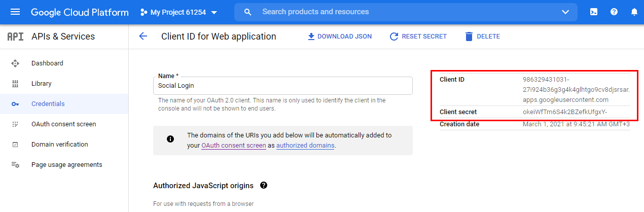Follow the OAuth consent screen hyperlink
The height and width of the screenshot is (212, 644).
233,146
